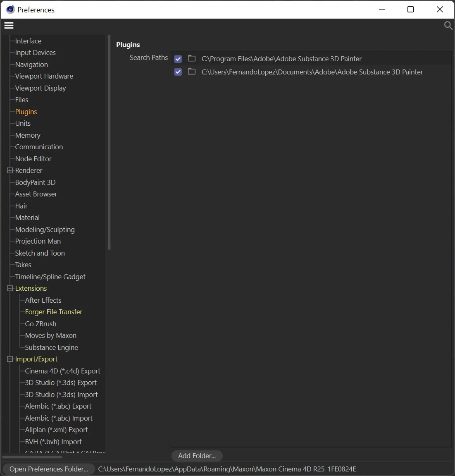The width and height of the screenshot is (455, 476).
Task: Click folder icon for Program Files path
Action: (x=192, y=58)
